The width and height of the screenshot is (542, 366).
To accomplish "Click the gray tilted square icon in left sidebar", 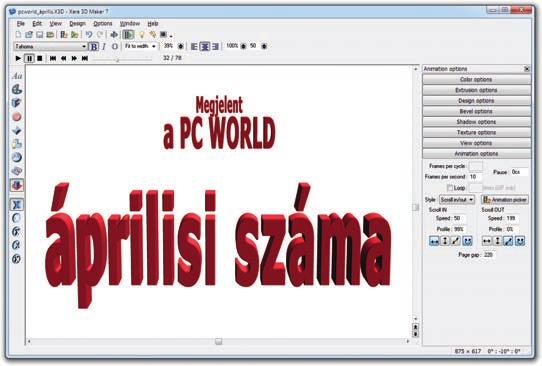I will [x=17, y=171].
